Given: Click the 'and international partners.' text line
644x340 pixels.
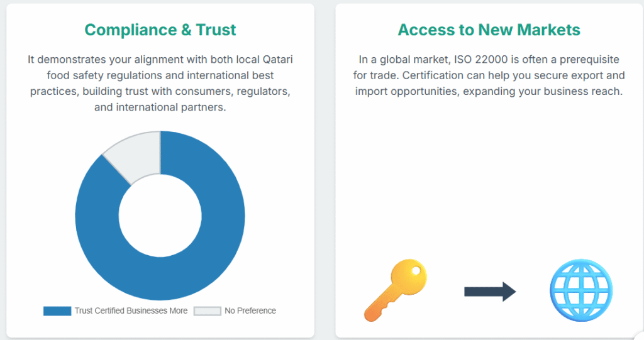Looking at the screenshot, I should [x=160, y=107].
